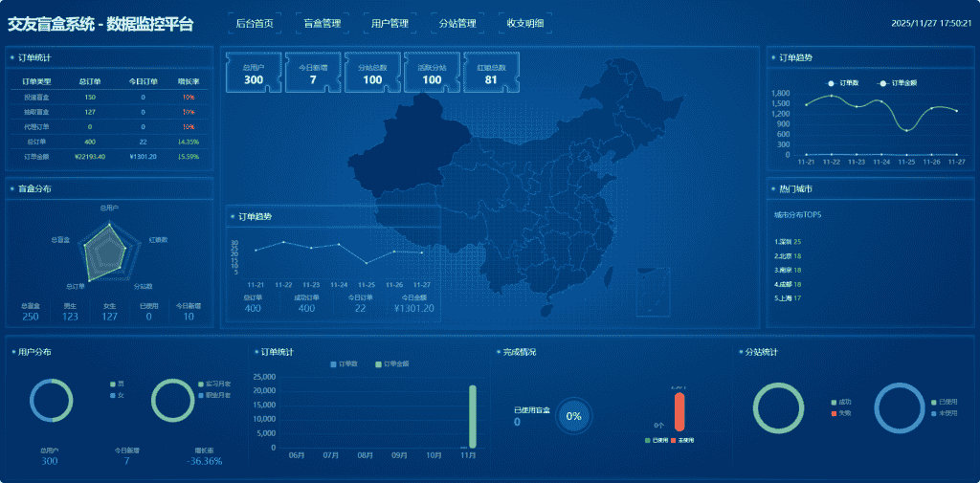Click the male/female donut chart in 用户分布
The width and height of the screenshot is (980, 483).
pyautogui.click(x=52, y=400)
